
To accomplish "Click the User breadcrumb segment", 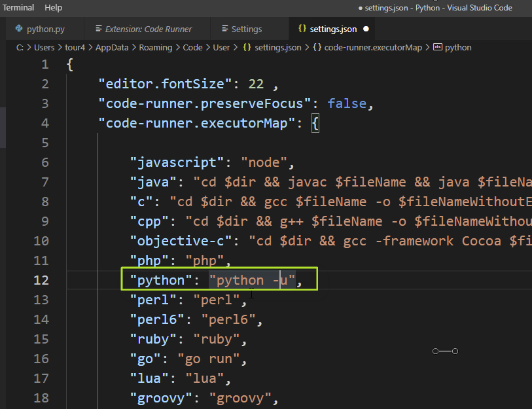I will point(221,48).
